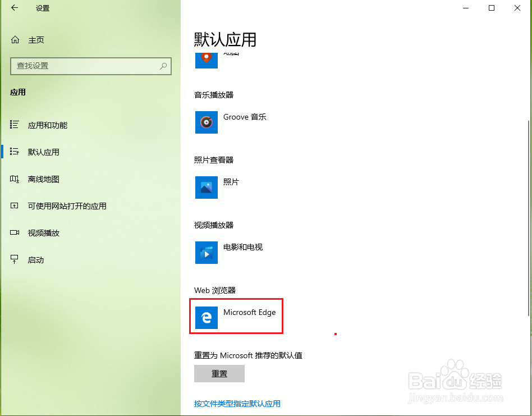
Task: Open the Groove 音乐 app icon
Action: (x=206, y=123)
